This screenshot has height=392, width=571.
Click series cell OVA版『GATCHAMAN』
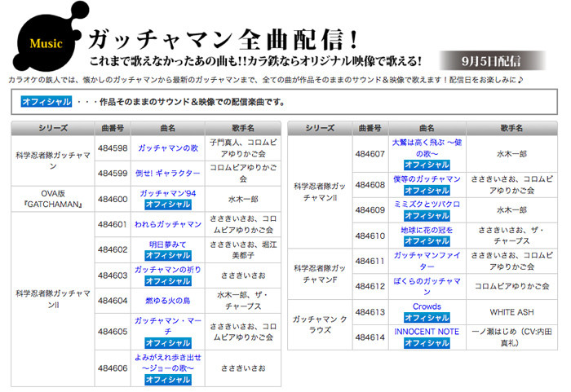click(53, 199)
